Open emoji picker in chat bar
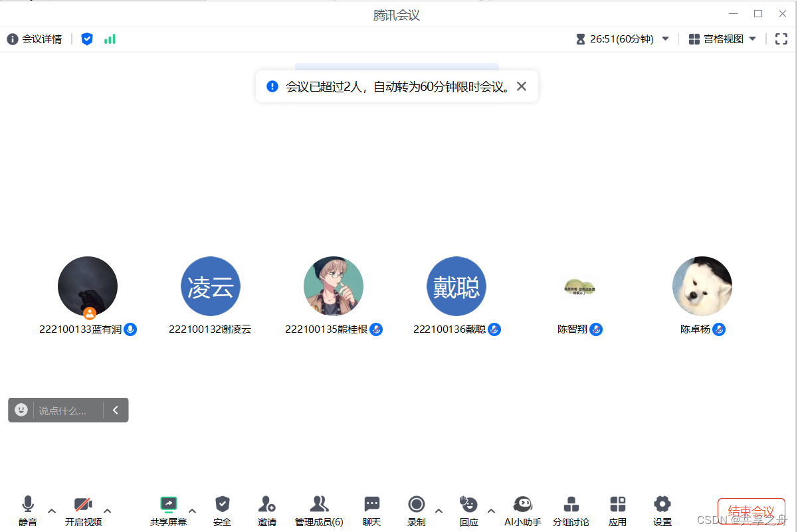This screenshot has width=798, height=532. (21, 410)
